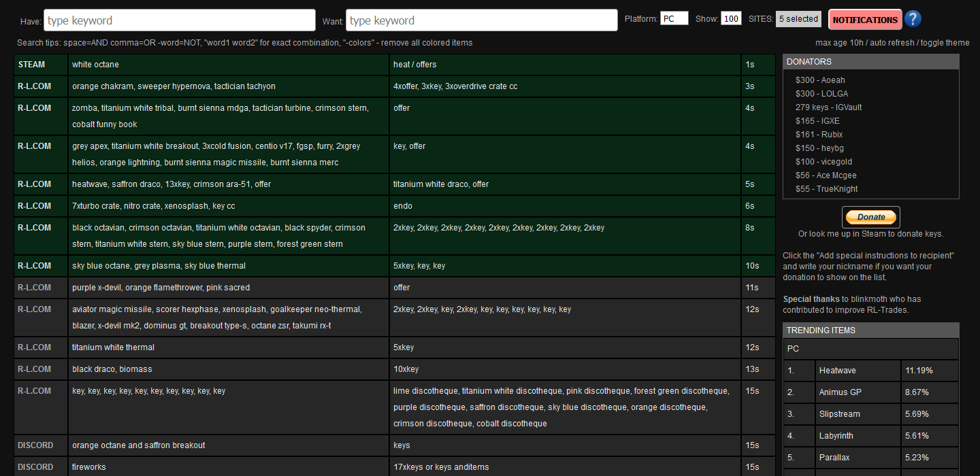The width and height of the screenshot is (980, 476).
Task: Click the endo want cell
Action: [x=566, y=206]
